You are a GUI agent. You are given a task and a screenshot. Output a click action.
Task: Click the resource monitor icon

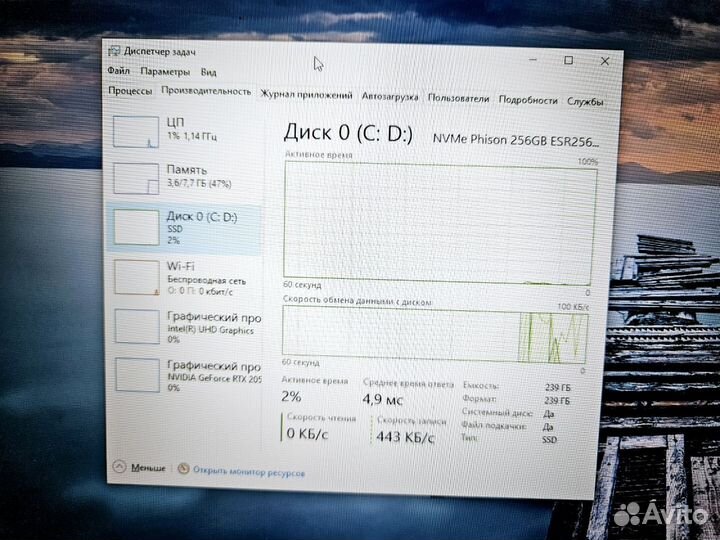pyautogui.click(x=183, y=469)
